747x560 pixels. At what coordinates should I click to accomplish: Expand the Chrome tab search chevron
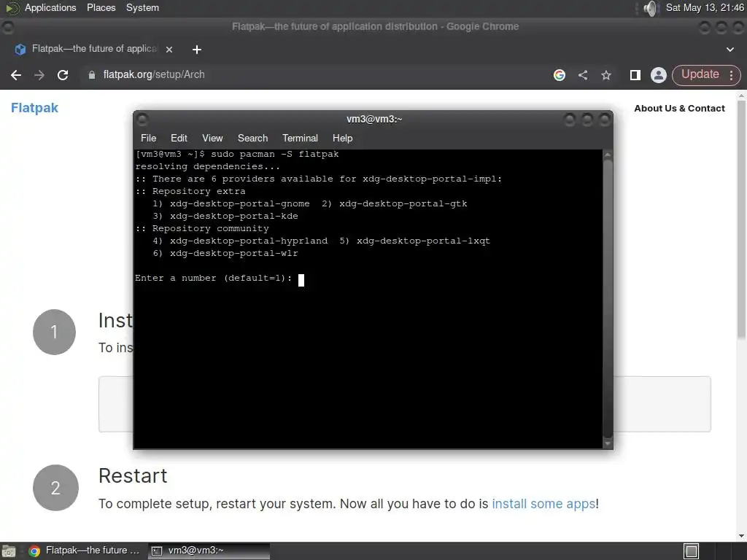tap(729, 50)
